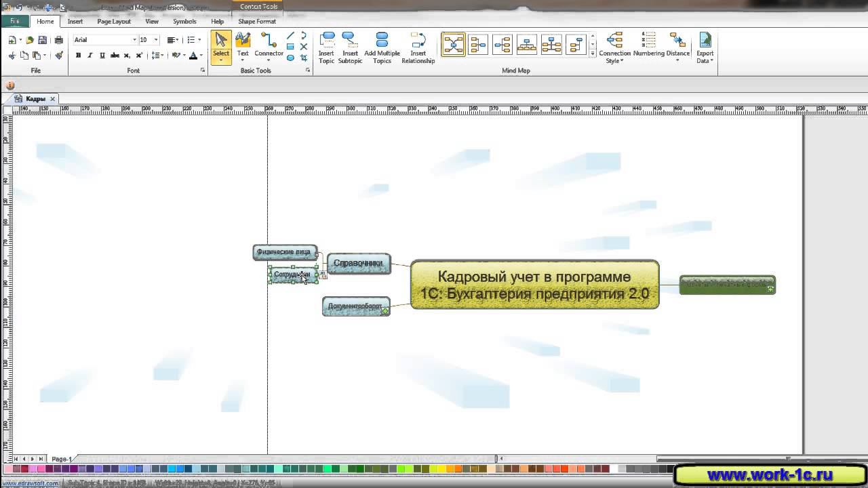
Task: Insert a Subtopic
Action: (350, 48)
